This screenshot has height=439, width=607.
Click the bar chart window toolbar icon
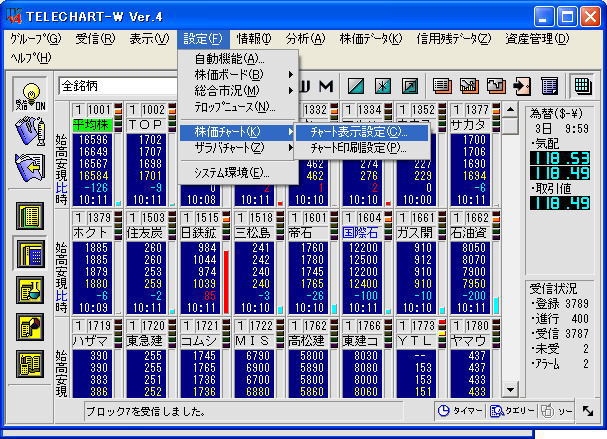tap(469, 86)
